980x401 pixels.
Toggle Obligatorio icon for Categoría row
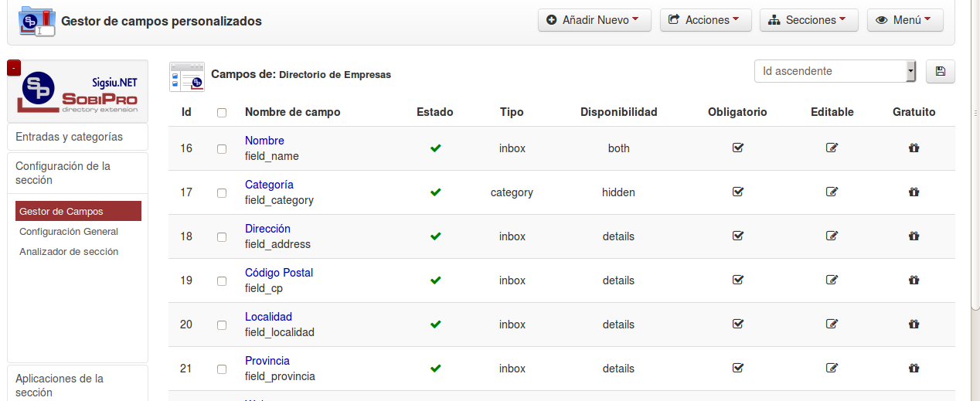[x=737, y=192]
